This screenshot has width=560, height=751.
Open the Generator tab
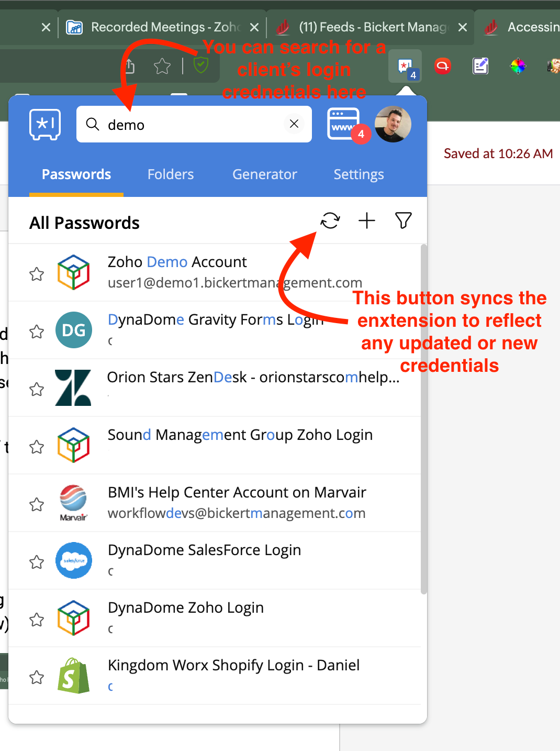click(x=265, y=174)
